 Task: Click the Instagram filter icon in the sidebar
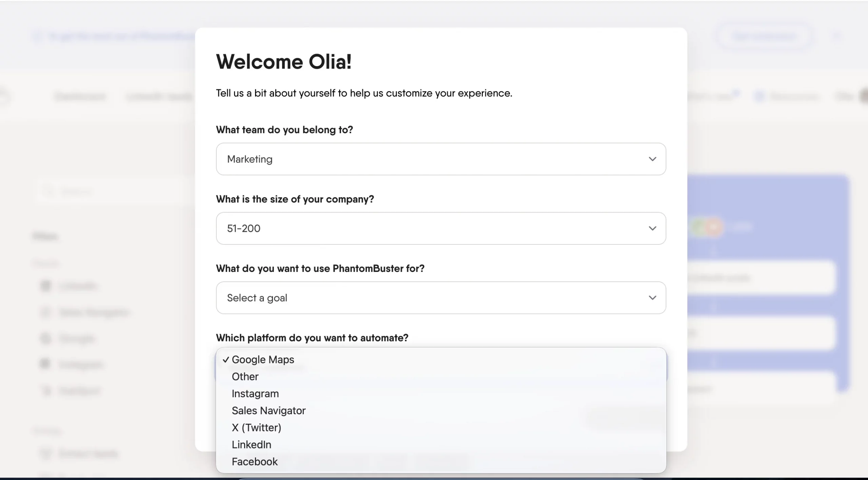[x=46, y=364]
